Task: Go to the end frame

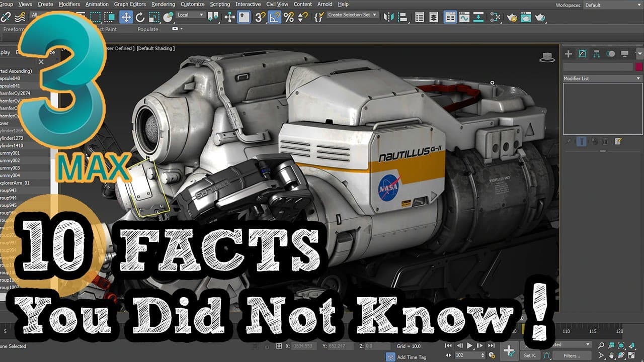Action: 491,346
